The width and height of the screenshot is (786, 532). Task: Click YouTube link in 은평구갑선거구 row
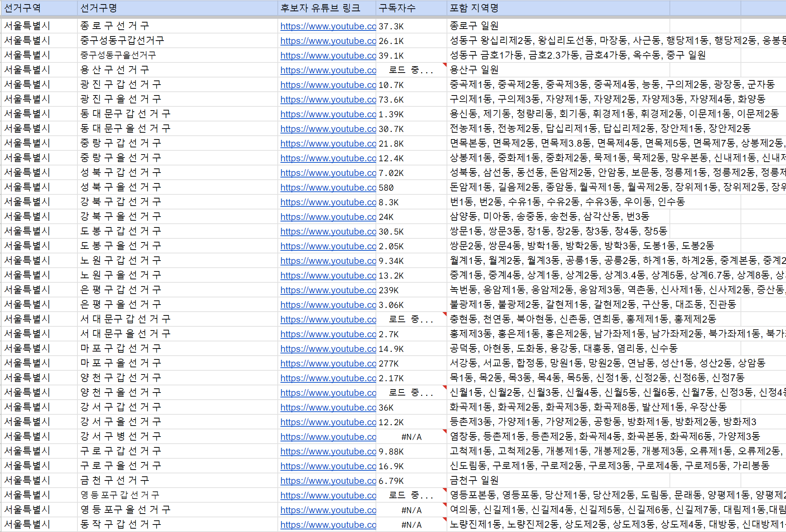point(328,290)
